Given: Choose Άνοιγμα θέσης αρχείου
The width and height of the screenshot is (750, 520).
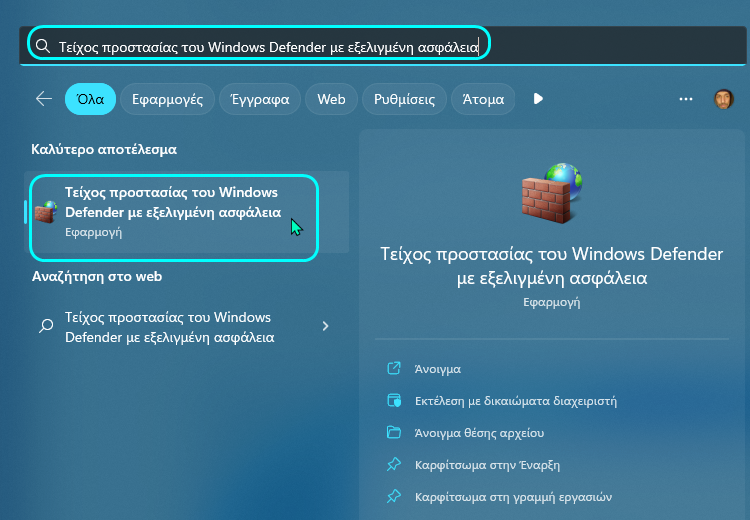Looking at the screenshot, I should [479, 433].
